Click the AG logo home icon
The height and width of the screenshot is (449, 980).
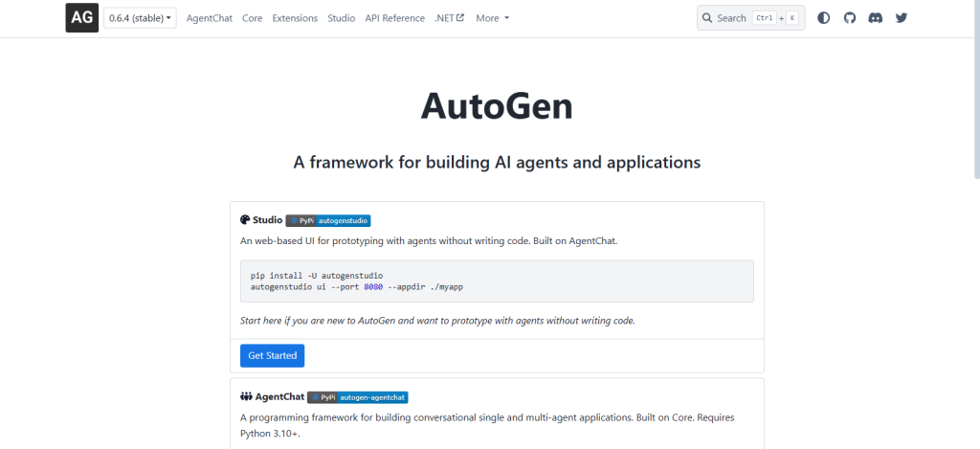pos(82,18)
